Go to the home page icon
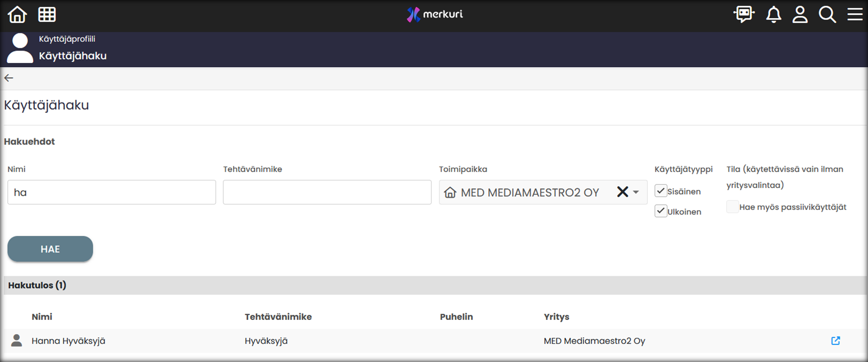This screenshot has width=868, height=362. (17, 15)
